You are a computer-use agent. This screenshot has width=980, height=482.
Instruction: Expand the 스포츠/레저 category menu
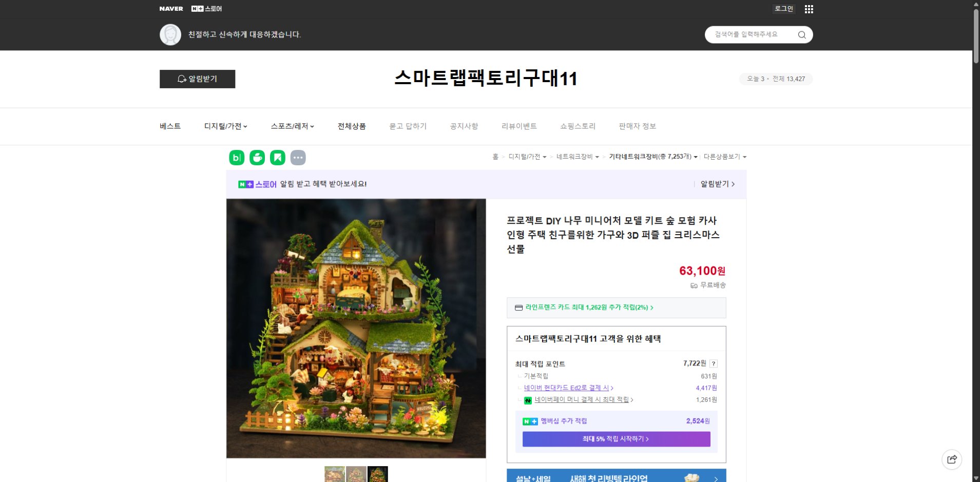click(292, 126)
